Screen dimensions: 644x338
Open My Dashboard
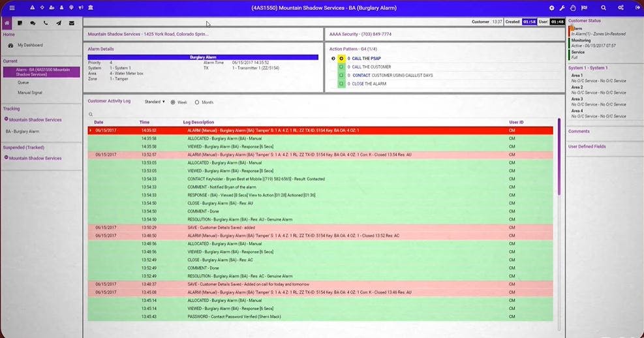click(30, 45)
